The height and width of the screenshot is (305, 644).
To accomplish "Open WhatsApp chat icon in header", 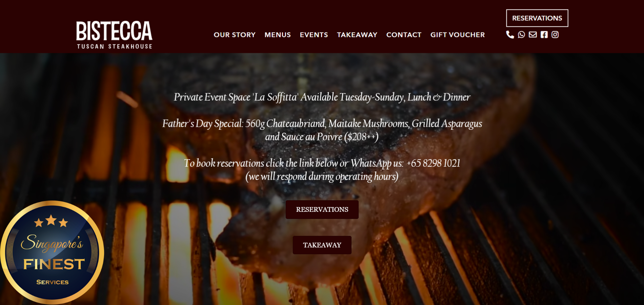I will pyautogui.click(x=521, y=35).
